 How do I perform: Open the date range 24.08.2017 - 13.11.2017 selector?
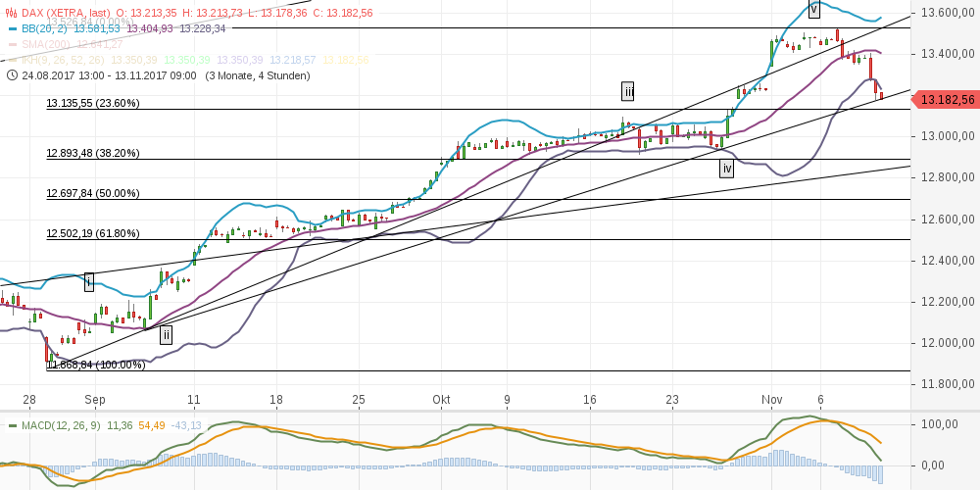[x=106, y=74]
